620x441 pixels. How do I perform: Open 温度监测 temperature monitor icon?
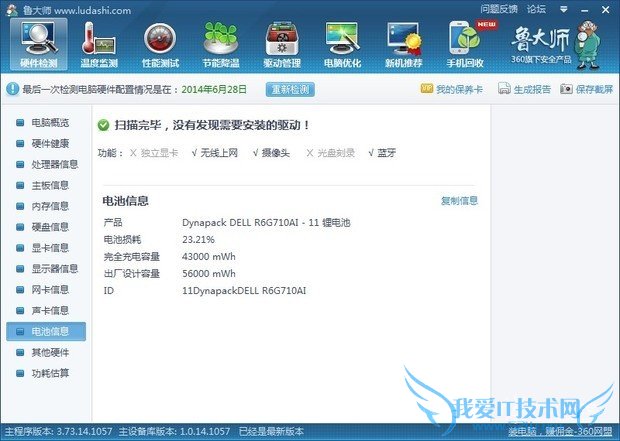pyautogui.click(x=99, y=44)
